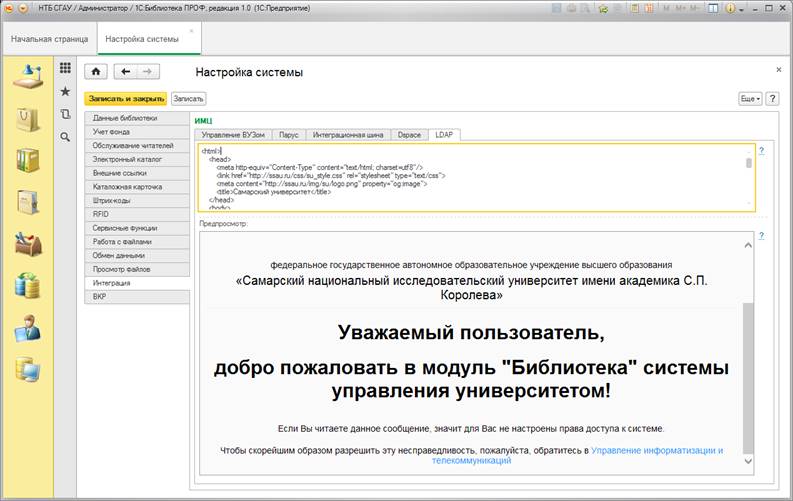793x501 pixels.
Task: Navigate back with left arrow
Action: pos(125,72)
